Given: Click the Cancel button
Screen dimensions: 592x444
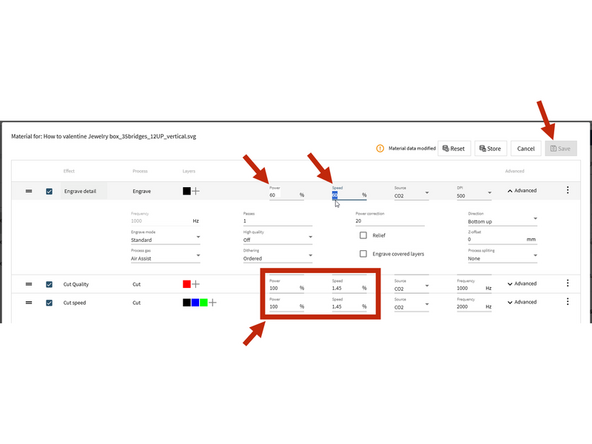Looking at the screenshot, I should (526, 148).
